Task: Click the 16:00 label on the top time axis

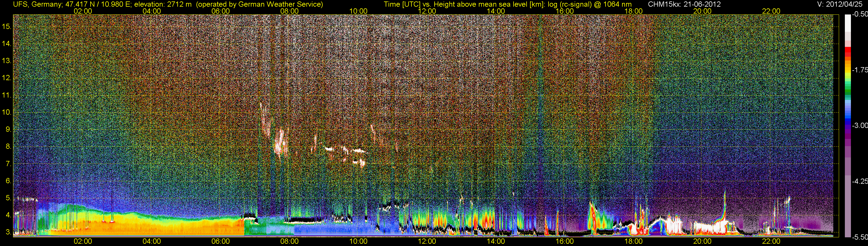Action: point(565,11)
